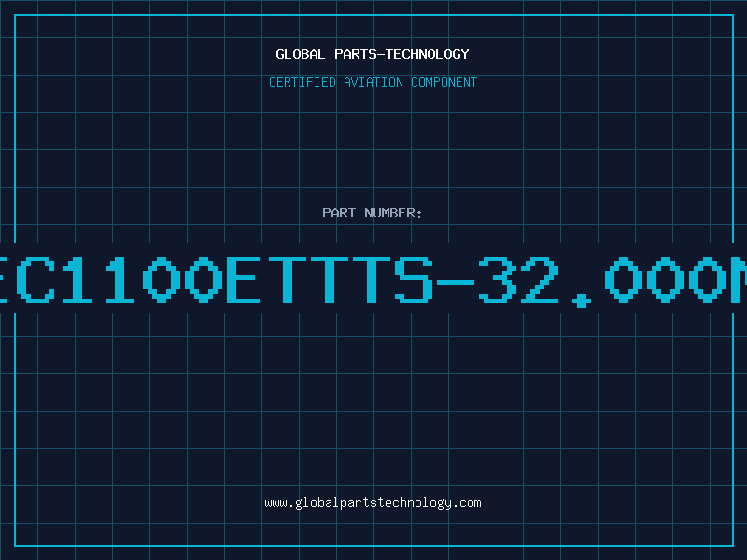This screenshot has width=747, height=560.
Task: Click the GLOBAL PARTS-TECHNOLOGY heading
Action: pos(373,54)
